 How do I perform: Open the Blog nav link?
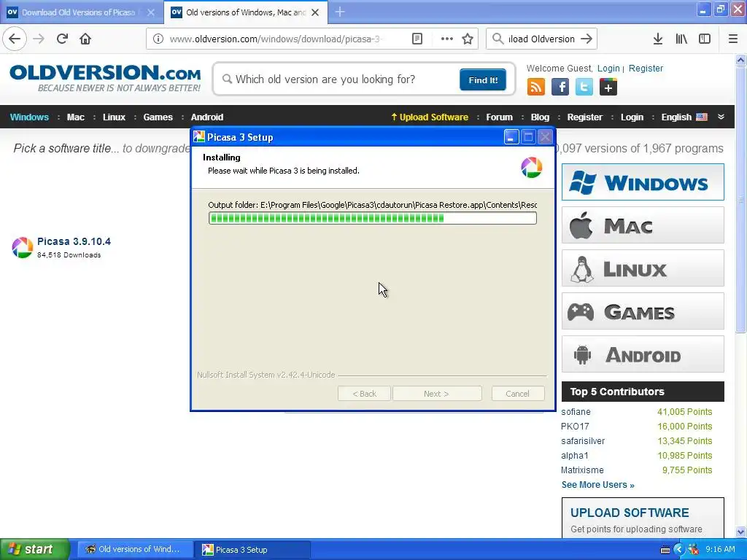coord(540,117)
